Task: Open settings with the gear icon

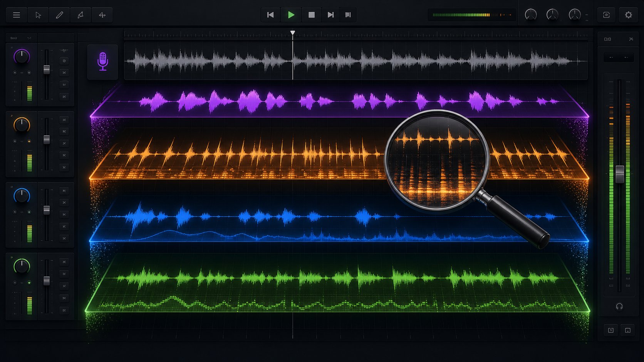Action: (x=629, y=15)
